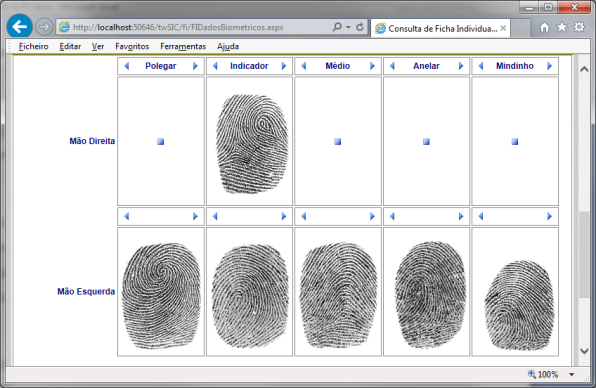Click the empty right-hand Mindinho placeholder square

click(x=515, y=142)
